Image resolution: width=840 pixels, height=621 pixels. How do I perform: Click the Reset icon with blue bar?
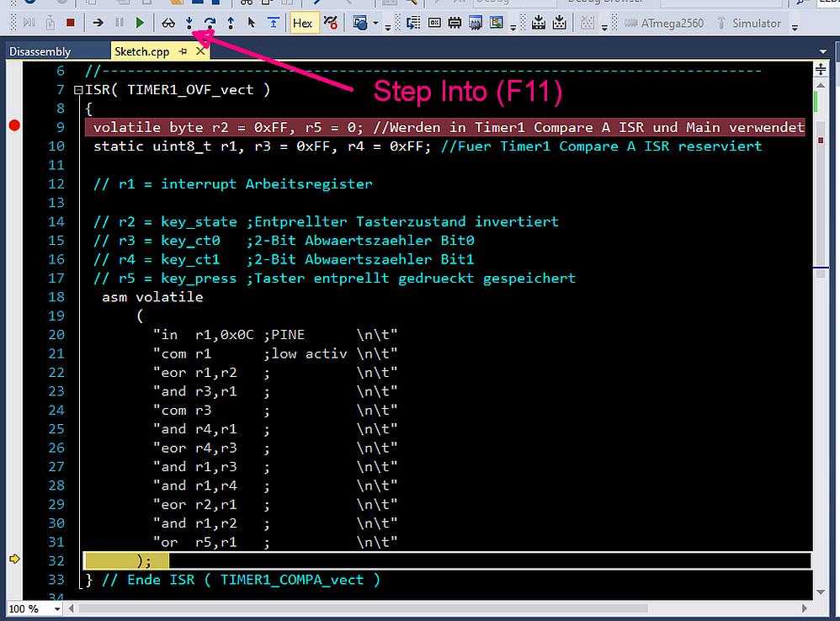coord(274,23)
